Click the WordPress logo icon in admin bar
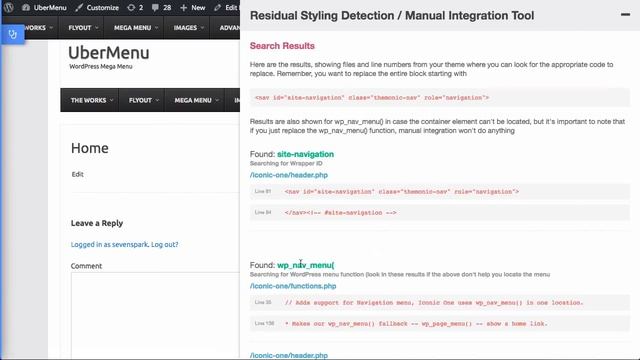Image resolution: width=640 pixels, height=360 pixels. pyautogui.click(x=9, y=7)
